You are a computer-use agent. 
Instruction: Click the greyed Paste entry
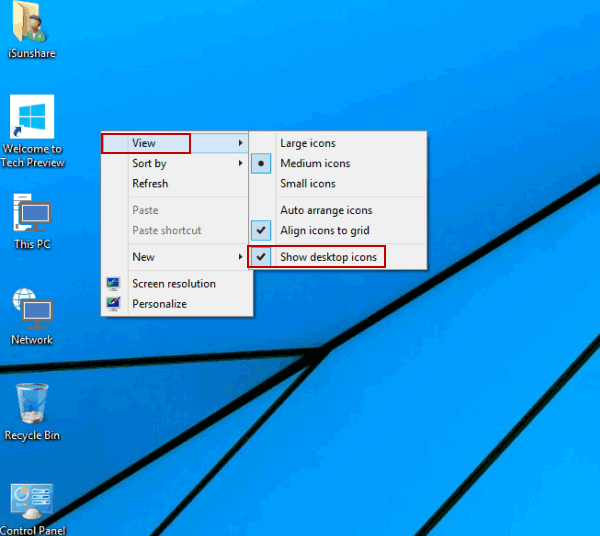point(175,210)
